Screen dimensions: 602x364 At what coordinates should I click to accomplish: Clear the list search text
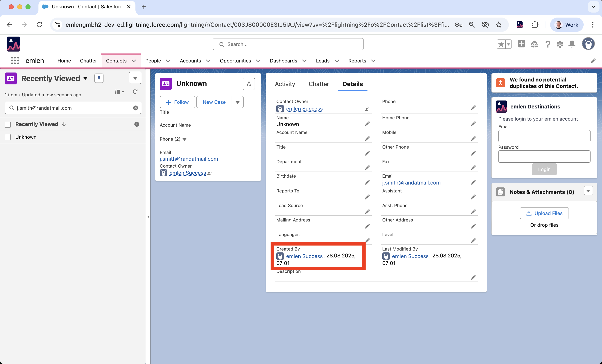tap(136, 108)
